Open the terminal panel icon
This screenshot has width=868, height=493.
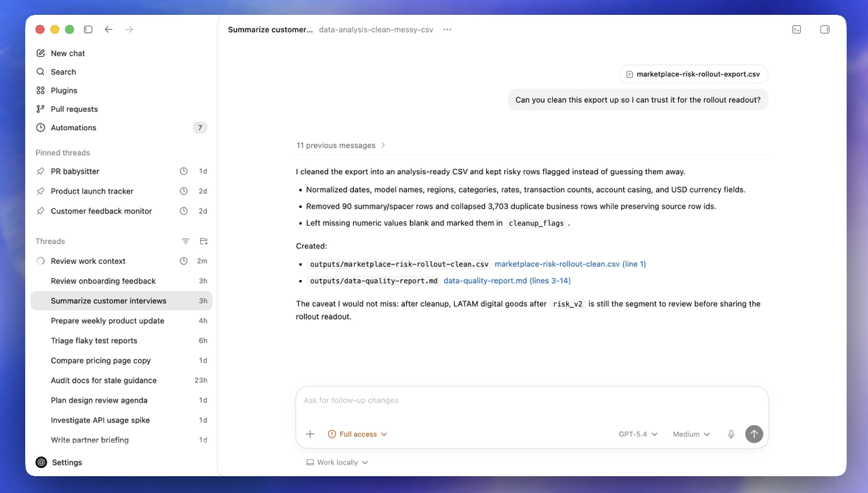(x=797, y=30)
